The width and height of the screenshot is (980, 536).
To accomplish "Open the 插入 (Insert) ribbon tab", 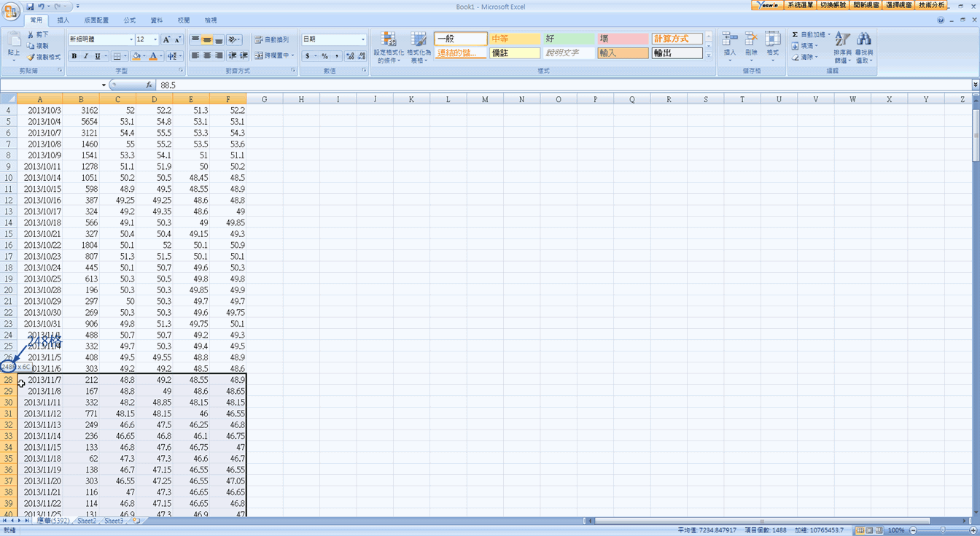I will pos(63,20).
